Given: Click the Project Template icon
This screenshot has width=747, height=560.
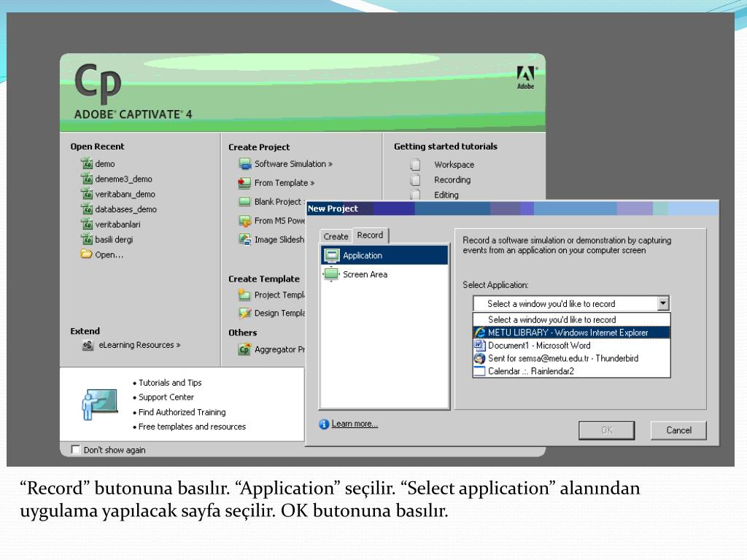Looking at the screenshot, I should (x=244, y=295).
